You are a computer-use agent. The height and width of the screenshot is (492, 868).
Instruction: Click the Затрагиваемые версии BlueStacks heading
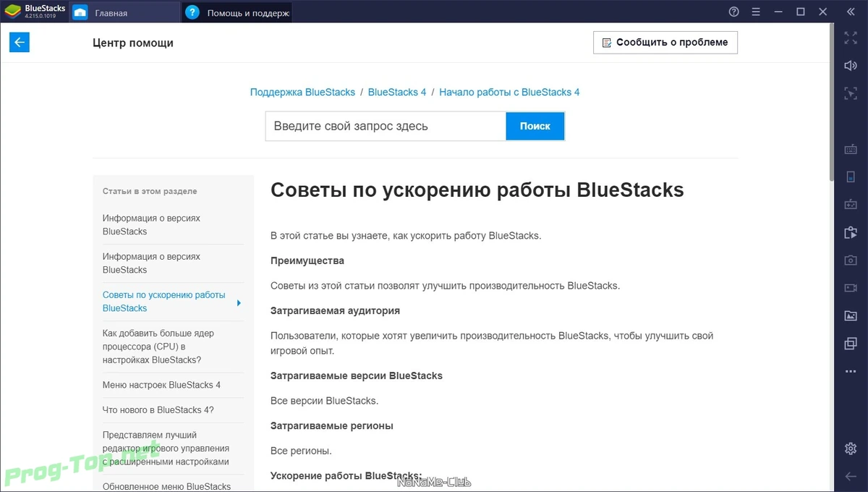(357, 376)
